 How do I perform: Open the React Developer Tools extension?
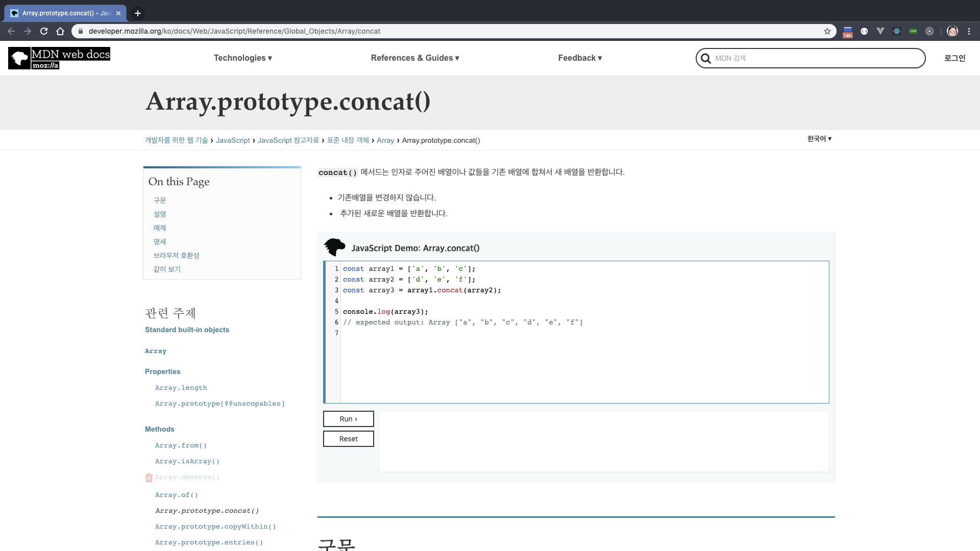click(897, 31)
